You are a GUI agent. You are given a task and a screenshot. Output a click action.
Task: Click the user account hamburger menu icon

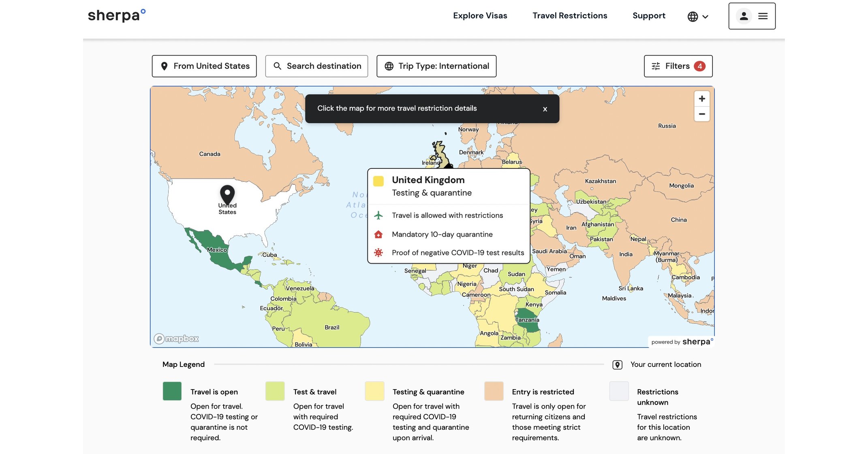763,16
